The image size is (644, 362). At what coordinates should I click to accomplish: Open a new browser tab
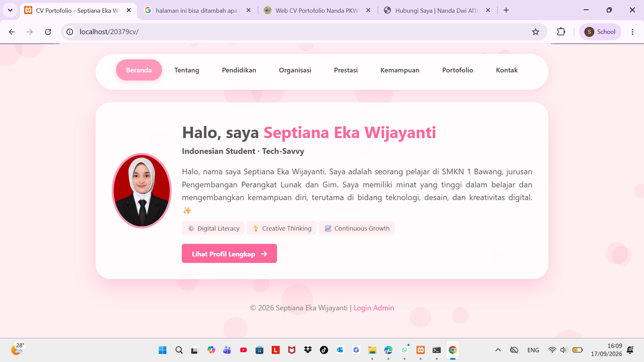coord(506,10)
